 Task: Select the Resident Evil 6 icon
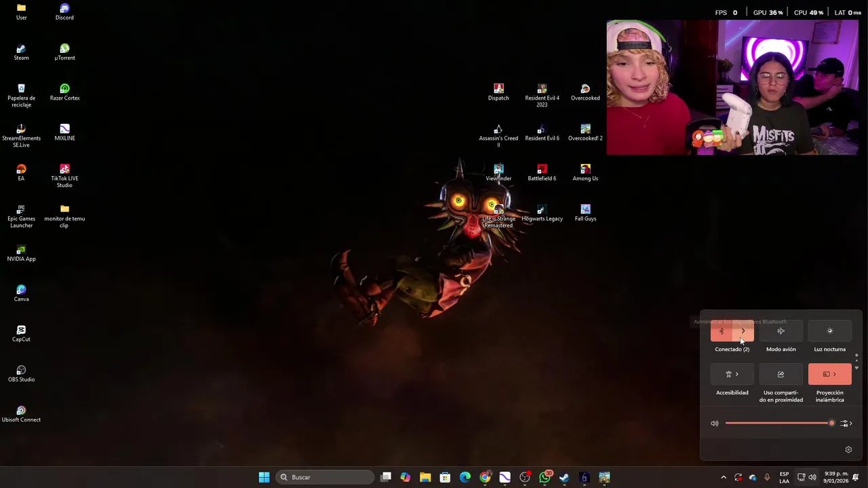(542, 132)
